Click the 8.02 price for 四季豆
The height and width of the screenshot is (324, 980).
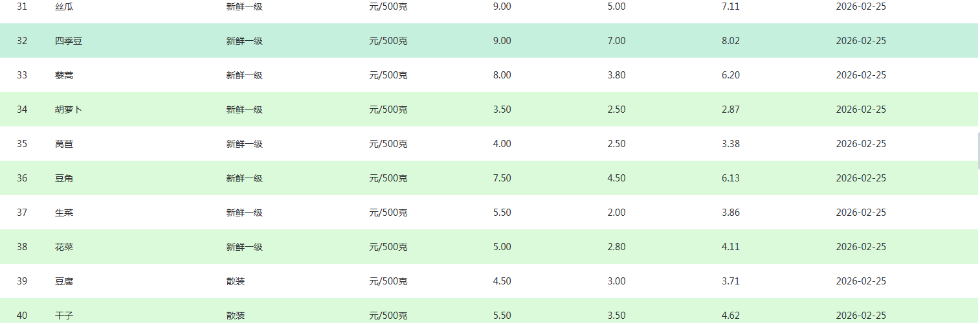[x=731, y=41]
